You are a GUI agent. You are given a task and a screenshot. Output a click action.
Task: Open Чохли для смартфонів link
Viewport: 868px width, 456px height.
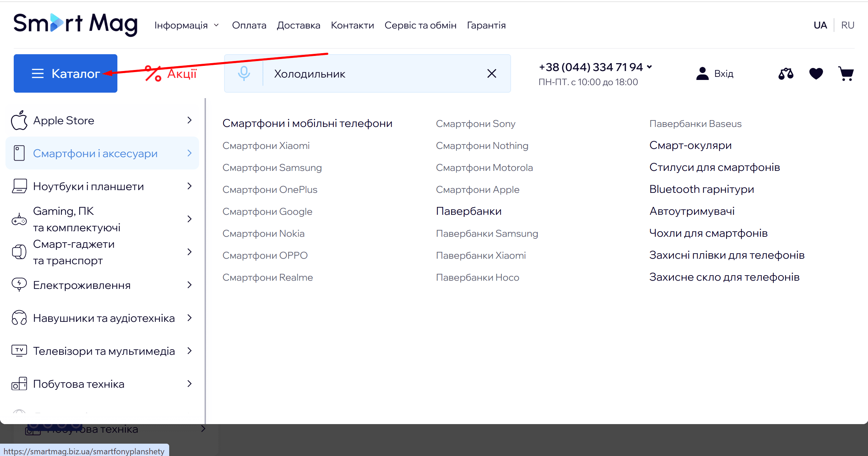[708, 233]
